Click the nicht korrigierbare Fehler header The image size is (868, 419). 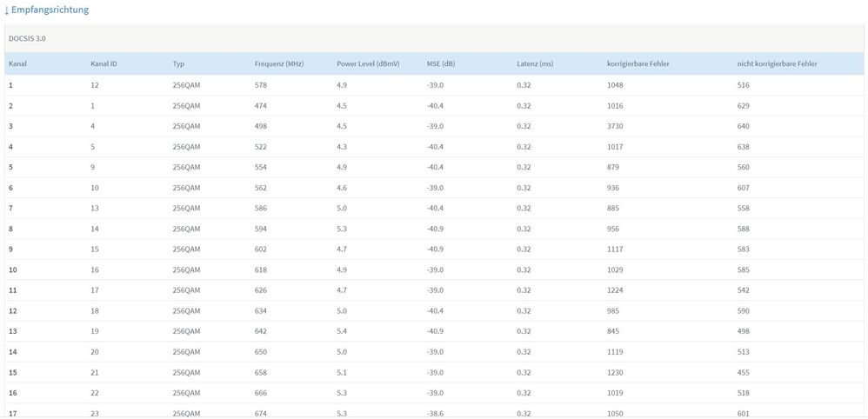pos(777,64)
